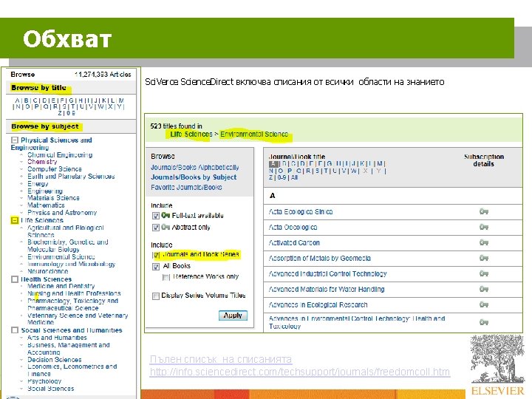Open Advanced Industrial Control Technology title
This screenshot has height=399, width=532.
click(x=328, y=274)
